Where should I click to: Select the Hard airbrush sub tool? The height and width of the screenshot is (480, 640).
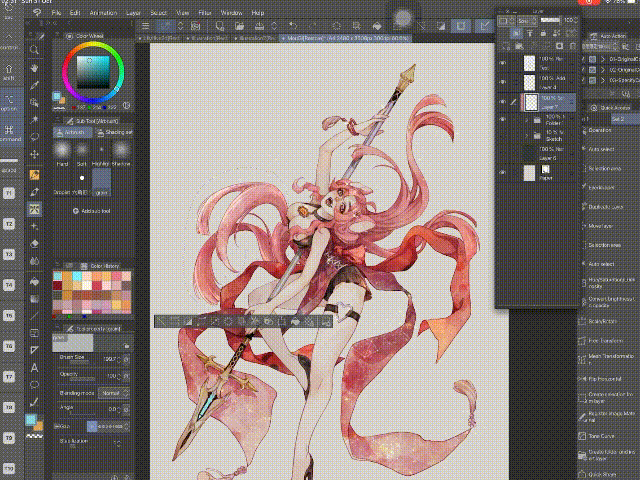pyautogui.click(x=62, y=153)
